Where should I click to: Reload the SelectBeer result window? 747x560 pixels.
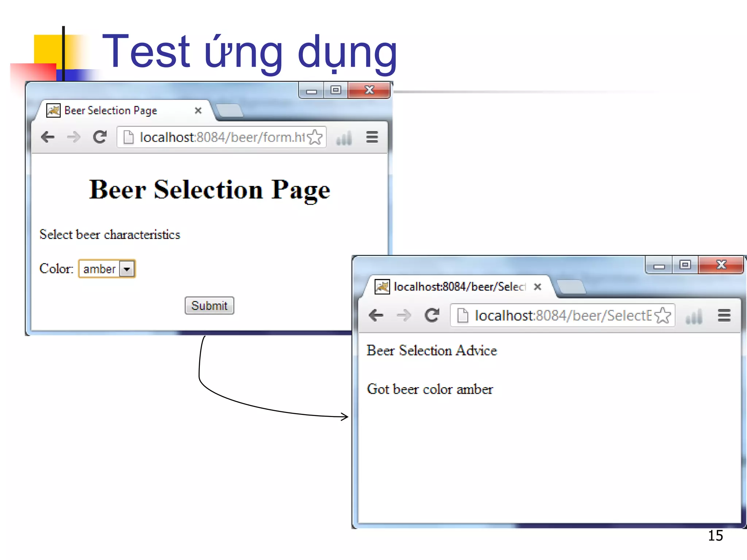point(432,315)
